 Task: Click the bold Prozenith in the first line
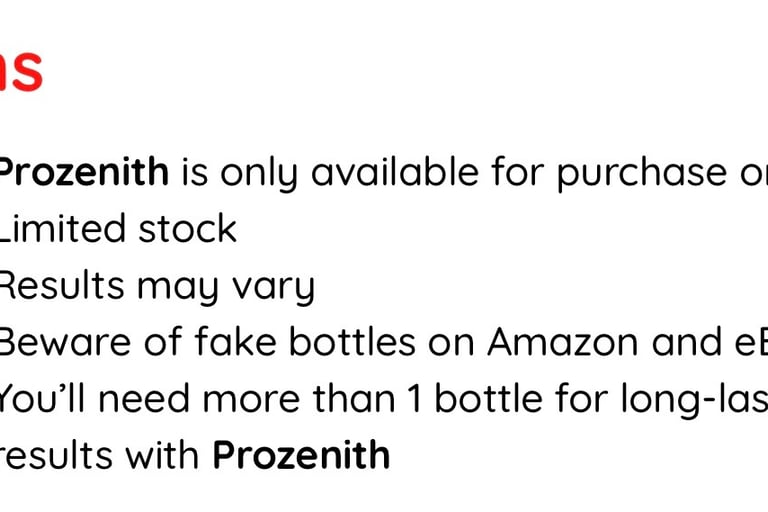84,171
